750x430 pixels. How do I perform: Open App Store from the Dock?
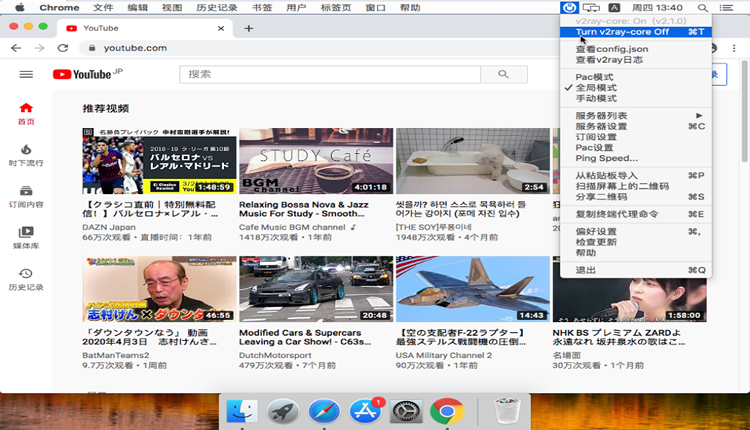point(363,411)
